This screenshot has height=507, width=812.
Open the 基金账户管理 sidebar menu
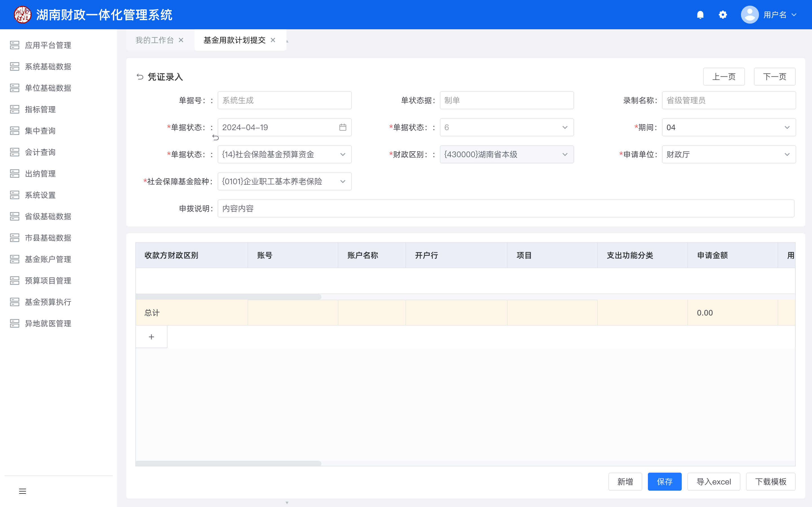coord(48,259)
